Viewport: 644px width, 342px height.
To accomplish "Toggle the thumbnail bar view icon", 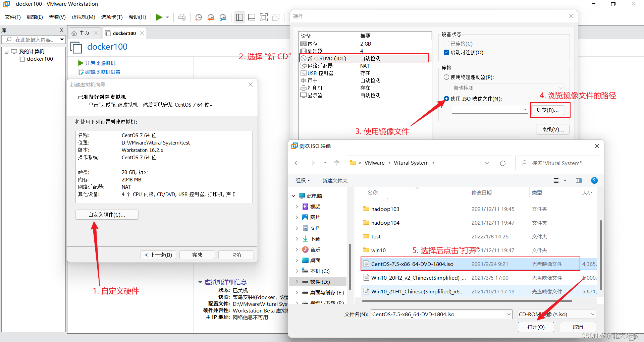I will click(x=252, y=17).
